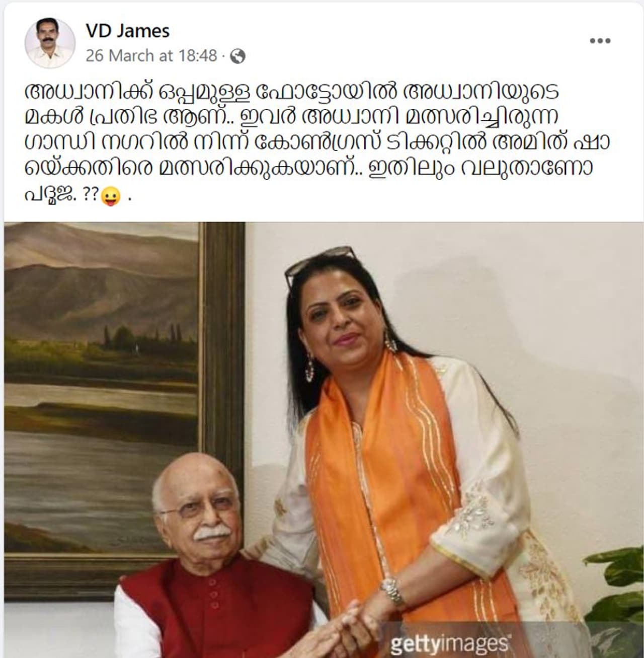Viewport: 644px width, 658px height.
Task: Open the VD James profile name link
Action: click(127, 31)
